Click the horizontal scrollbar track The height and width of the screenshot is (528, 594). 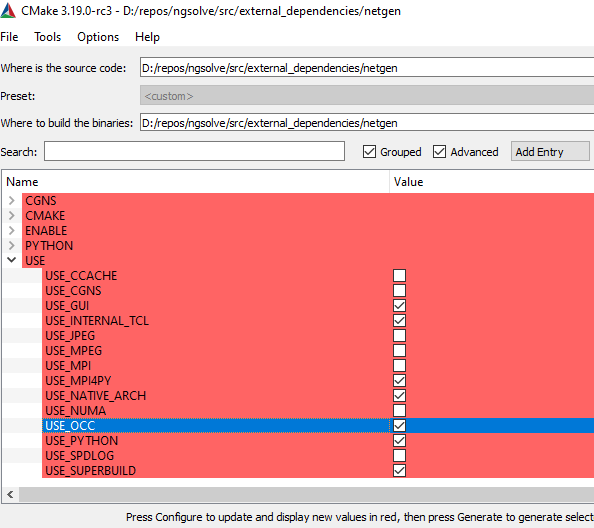(x=306, y=494)
